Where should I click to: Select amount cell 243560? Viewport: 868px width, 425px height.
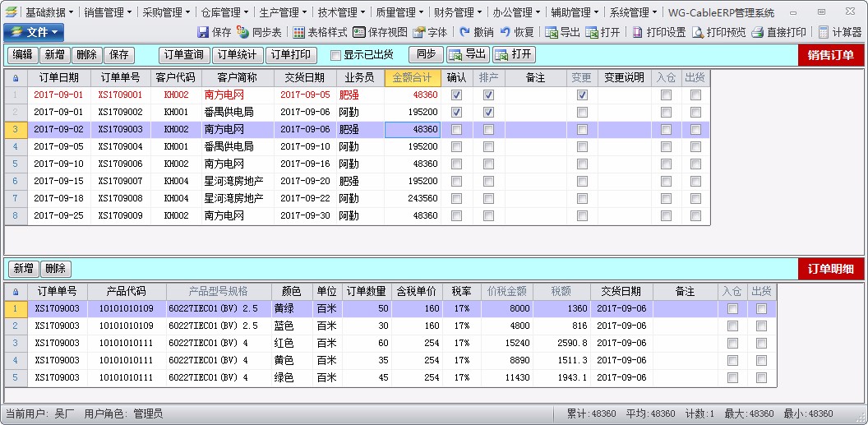pyautogui.click(x=413, y=198)
